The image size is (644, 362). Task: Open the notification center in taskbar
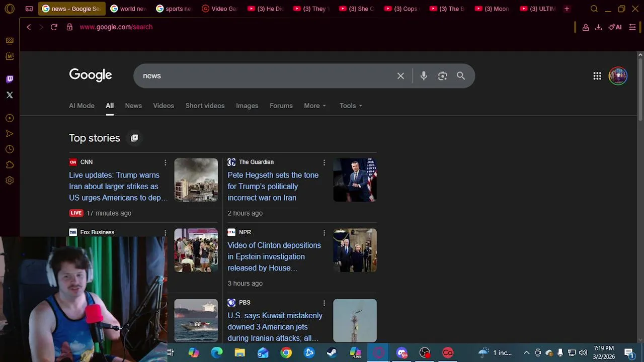click(629, 352)
